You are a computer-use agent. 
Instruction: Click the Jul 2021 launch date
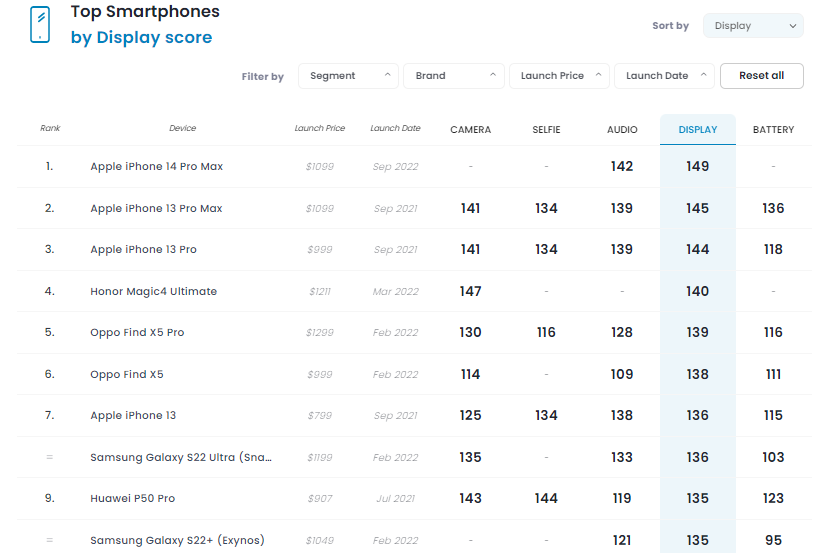[x=395, y=499]
